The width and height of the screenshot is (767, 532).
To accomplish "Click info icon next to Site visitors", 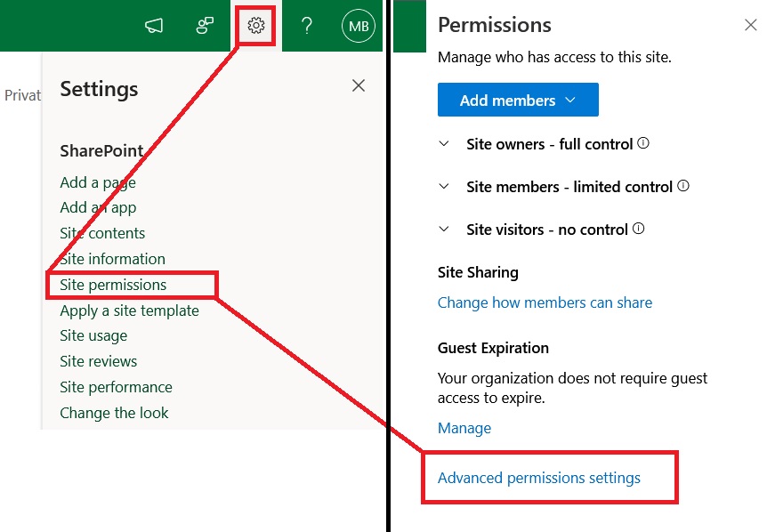I will [x=639, y=229].
